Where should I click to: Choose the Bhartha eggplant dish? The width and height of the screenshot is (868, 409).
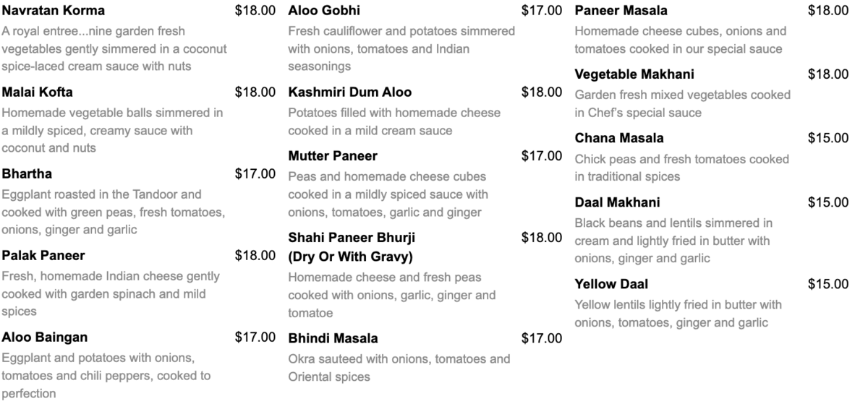pos(27,174)
